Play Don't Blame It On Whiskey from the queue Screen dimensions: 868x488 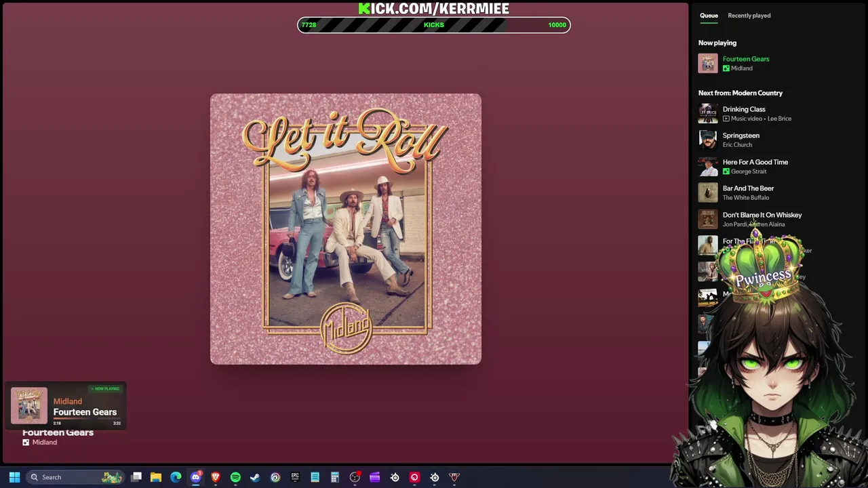[762, 215]
